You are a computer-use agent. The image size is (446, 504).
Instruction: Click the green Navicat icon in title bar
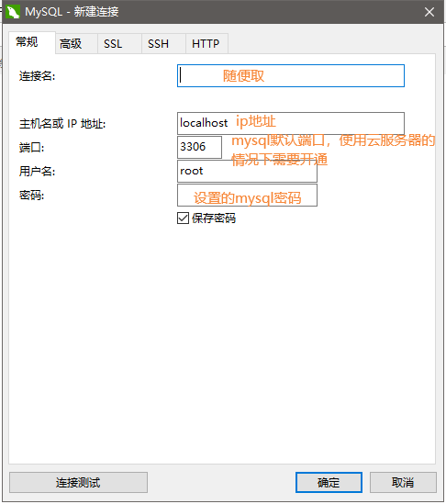[13, 12]
